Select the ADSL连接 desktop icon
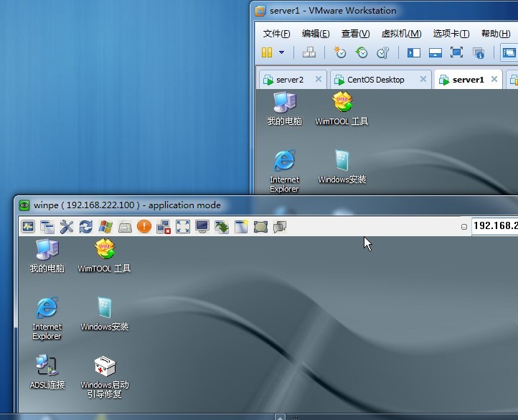 click(47, 372)
